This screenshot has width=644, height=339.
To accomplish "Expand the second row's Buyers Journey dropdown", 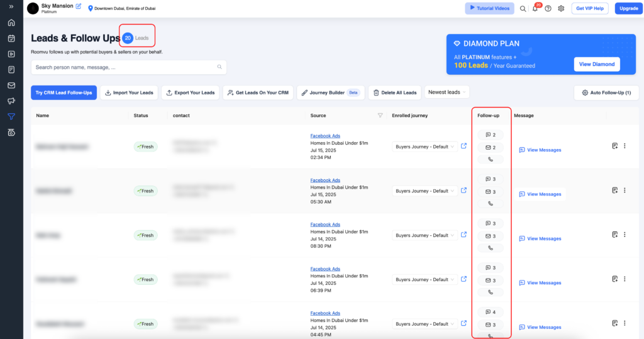I will coord(424,191).
